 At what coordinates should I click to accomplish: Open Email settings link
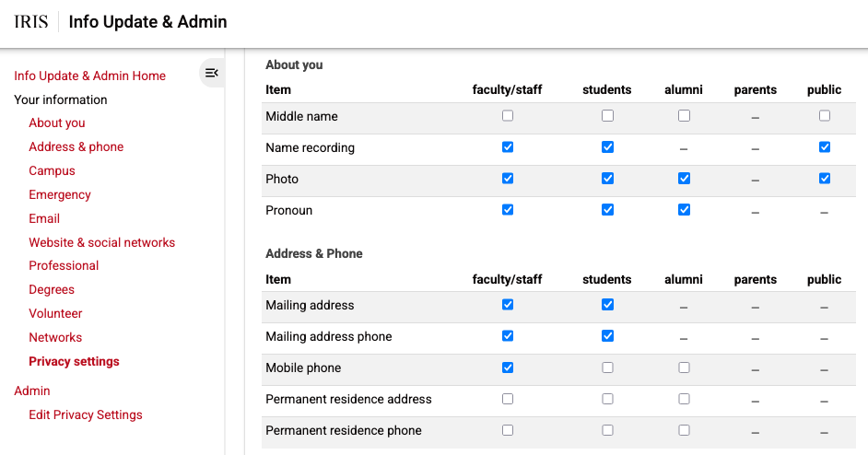click(x=44, y=218)
